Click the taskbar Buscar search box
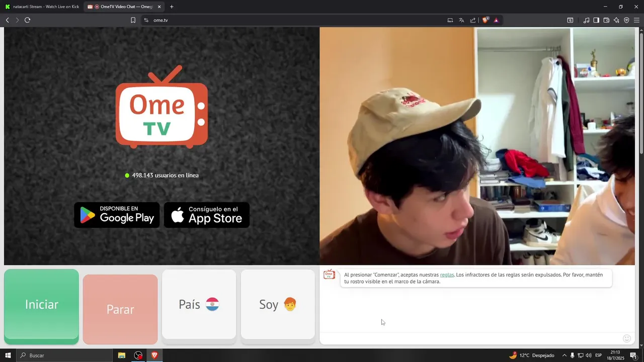This screenshot has width=644, height=362. [64, 355]
